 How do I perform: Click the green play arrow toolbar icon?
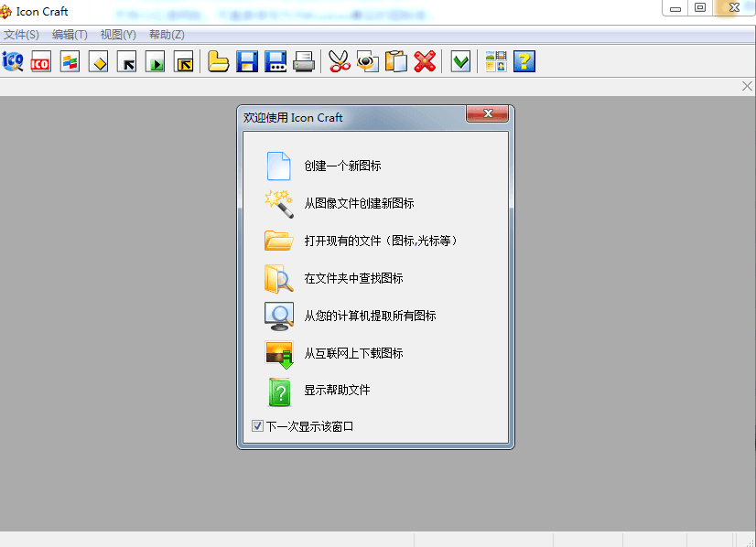coord(156,61)
